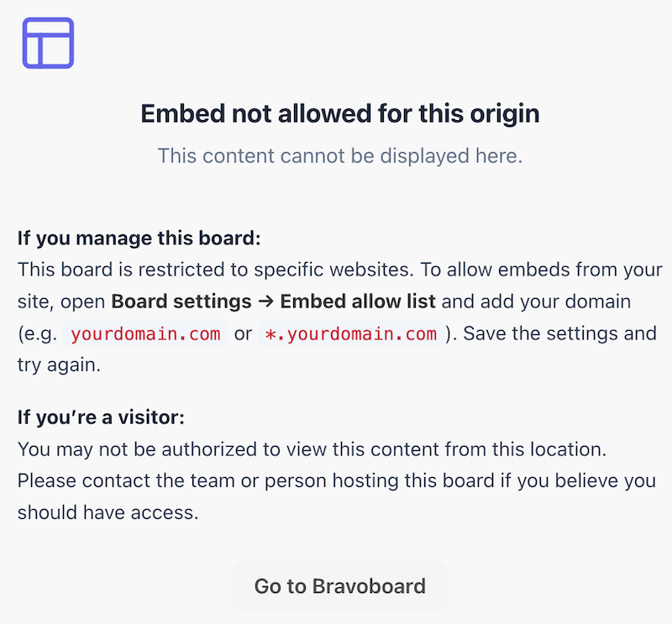
Task: Select the visitor access explanation paragraph
Action: [336, 480]
